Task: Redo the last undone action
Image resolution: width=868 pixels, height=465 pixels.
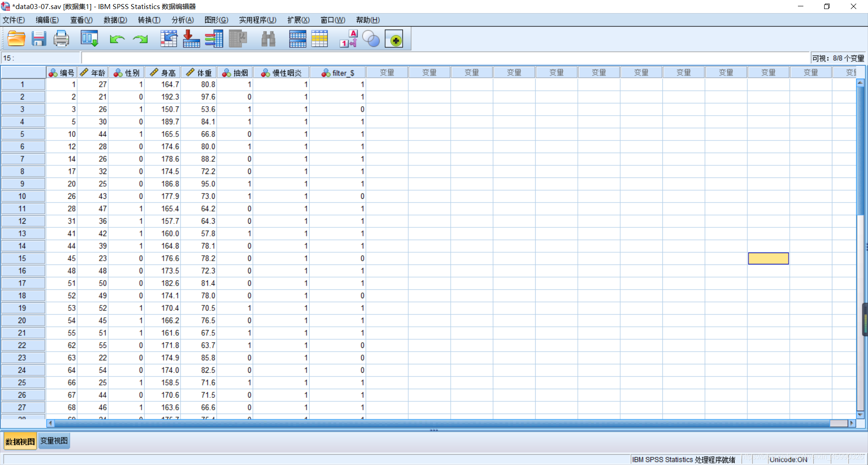Action: 141,39
